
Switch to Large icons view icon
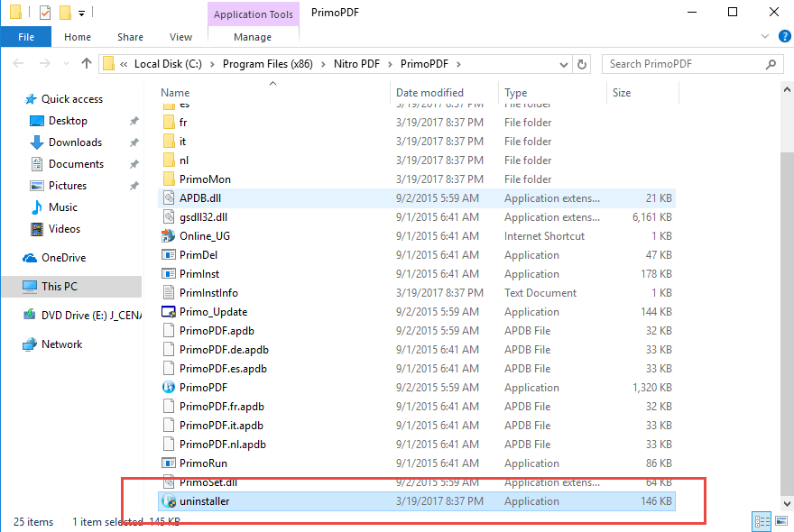(x=781, y=521)
